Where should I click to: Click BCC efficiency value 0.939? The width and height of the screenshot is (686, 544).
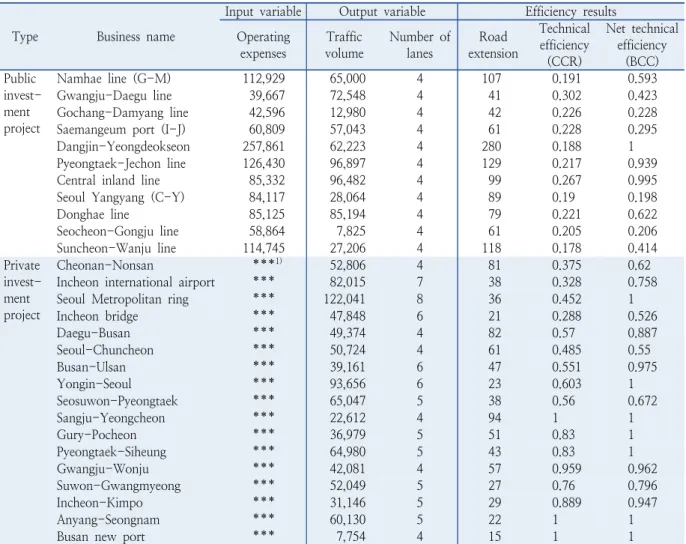click(x=642, y=164)
